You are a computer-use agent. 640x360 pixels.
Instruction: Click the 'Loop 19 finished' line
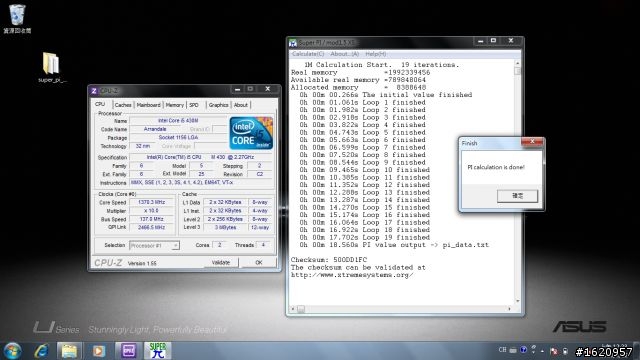(364, 238)
